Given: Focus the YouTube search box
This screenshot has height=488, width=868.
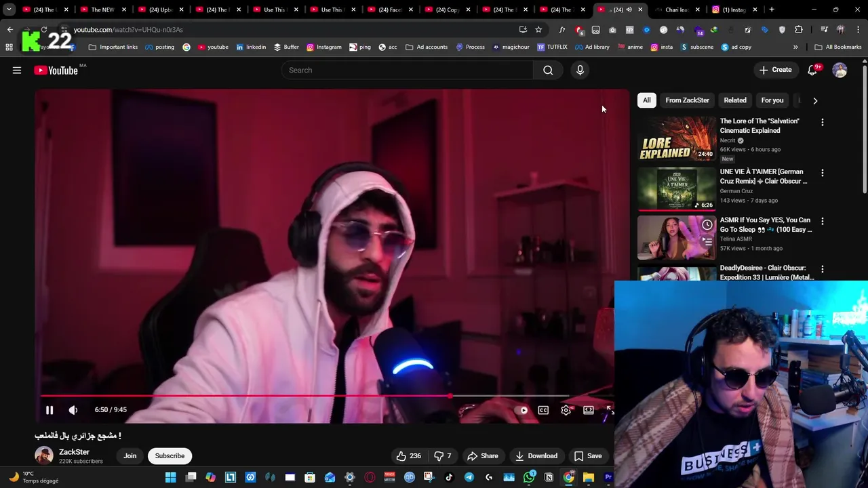Looking at the screenshot, I should 407,70.
